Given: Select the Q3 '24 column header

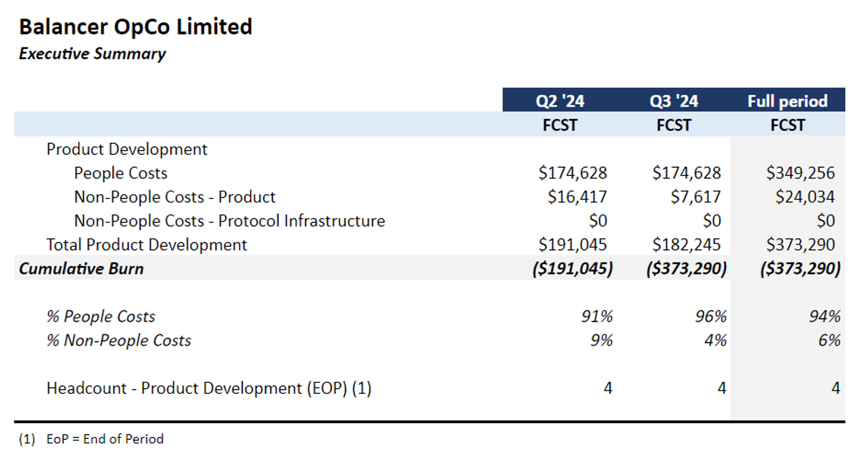Looking at the screenshot, I should click(x=674, y=101).
